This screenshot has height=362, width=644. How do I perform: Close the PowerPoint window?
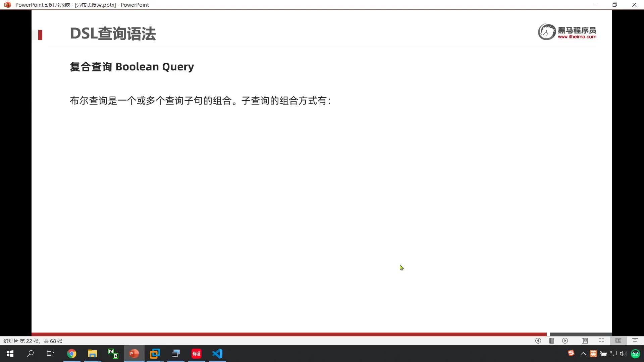(x=634, y=5)
